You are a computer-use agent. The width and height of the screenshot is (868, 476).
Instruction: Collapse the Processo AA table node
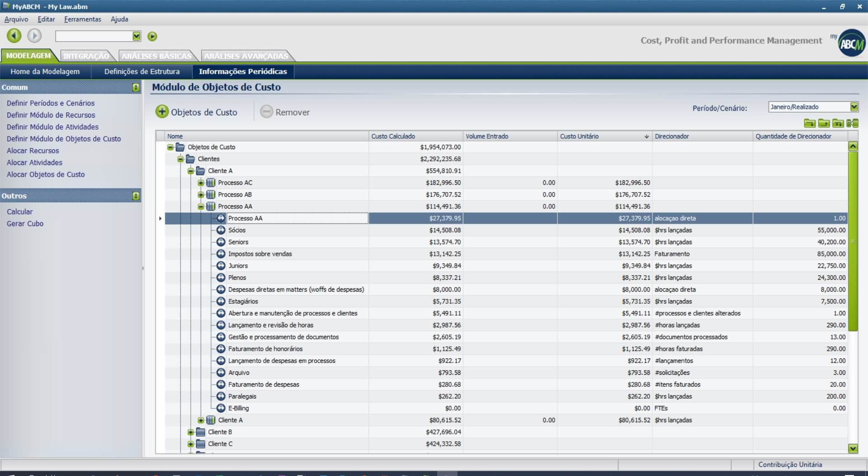[201, 206]
